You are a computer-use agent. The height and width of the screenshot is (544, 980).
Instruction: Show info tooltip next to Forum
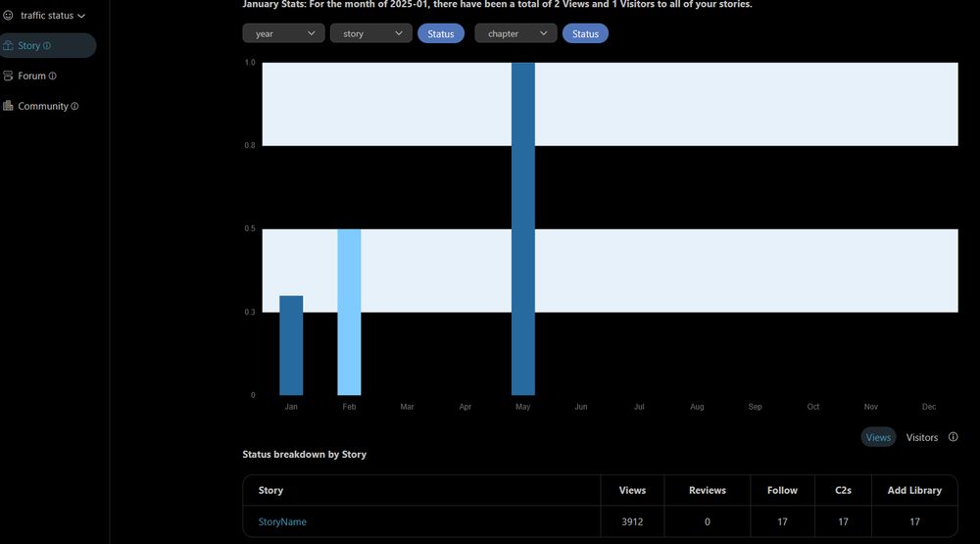pyautogui.click(x=53, y=75)
